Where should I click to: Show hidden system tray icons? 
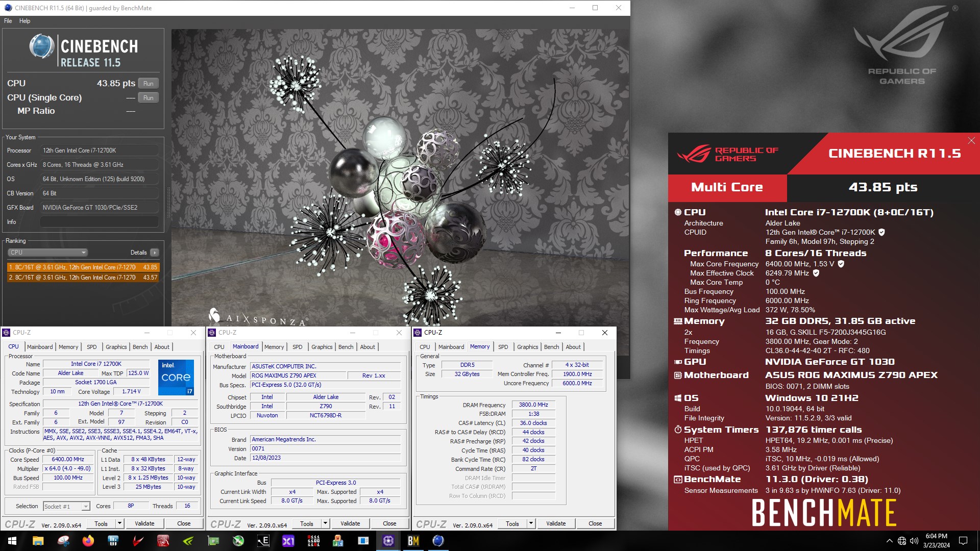pyautogui.click(x=889, y=541)
